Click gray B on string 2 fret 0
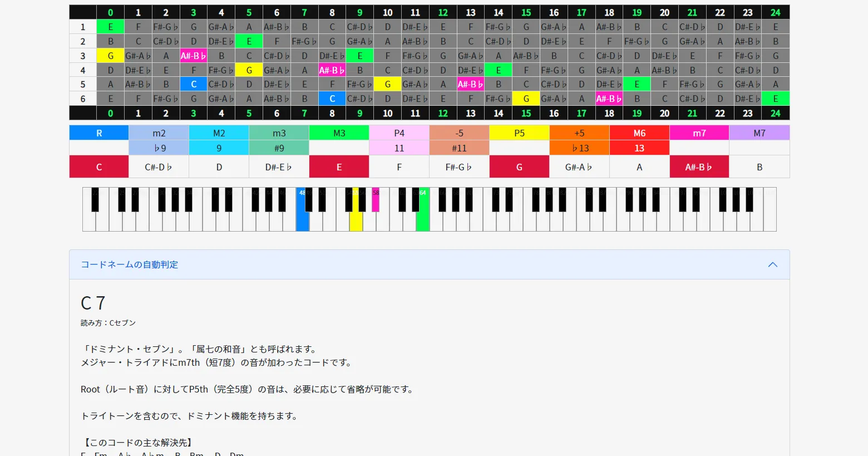Image resolution: width=868 pixels, height=456 pixels. click(110, 41)
